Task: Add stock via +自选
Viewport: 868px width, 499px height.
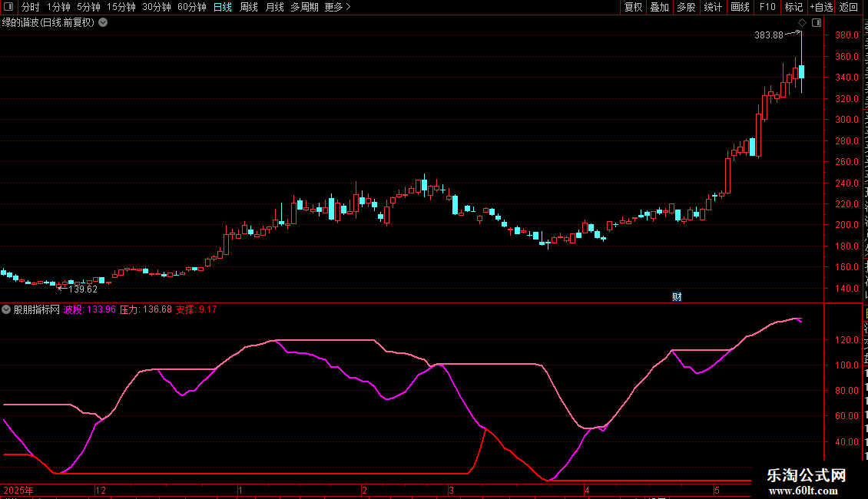Action: [821, 7]
